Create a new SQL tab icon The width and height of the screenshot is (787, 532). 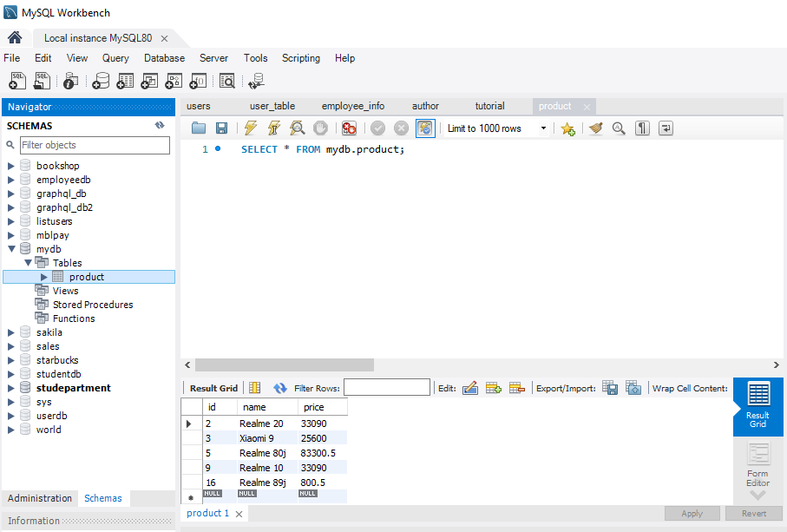[x=17, y=81]
